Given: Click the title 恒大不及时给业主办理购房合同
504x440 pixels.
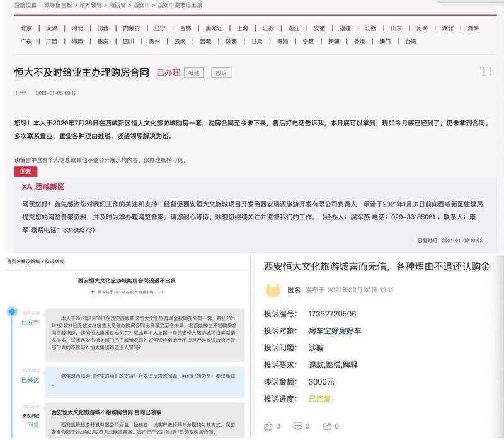Looking at the screenshot, I should [x=82, y=72].
